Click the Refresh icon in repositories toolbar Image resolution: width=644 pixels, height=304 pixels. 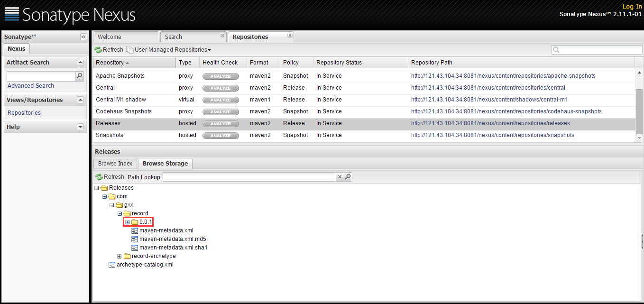tap(98, 50)
